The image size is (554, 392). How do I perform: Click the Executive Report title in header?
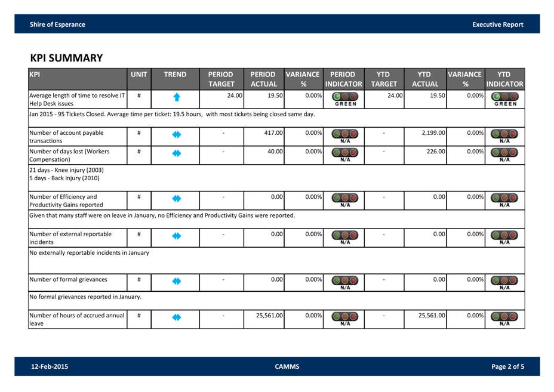(497, 24)
